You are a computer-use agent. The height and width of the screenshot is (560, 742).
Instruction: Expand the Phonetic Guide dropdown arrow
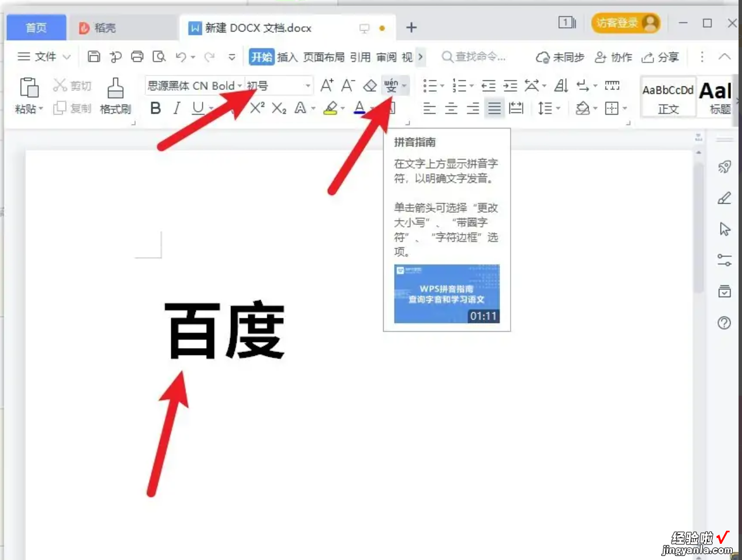point(404,86)
